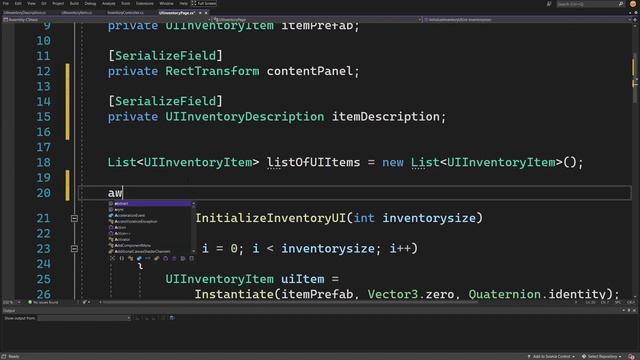Toggle the first IntelliSense filter icon
This screenshot has height=360, width=640.
(113, 258)
